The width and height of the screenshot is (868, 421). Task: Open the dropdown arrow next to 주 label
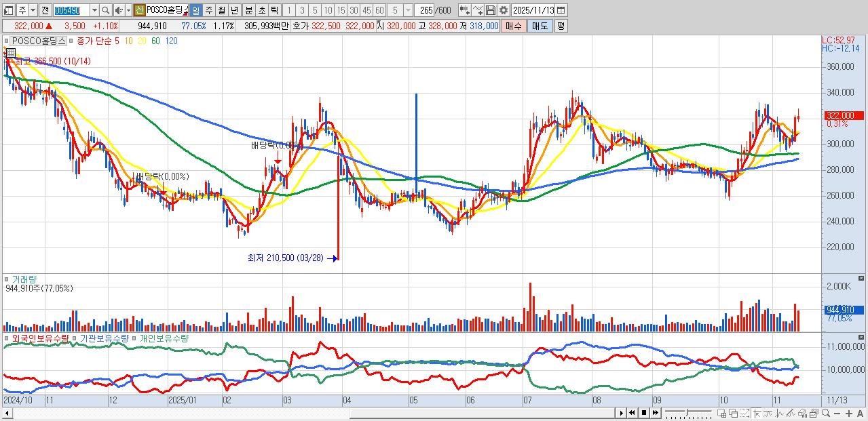(33, 10)
